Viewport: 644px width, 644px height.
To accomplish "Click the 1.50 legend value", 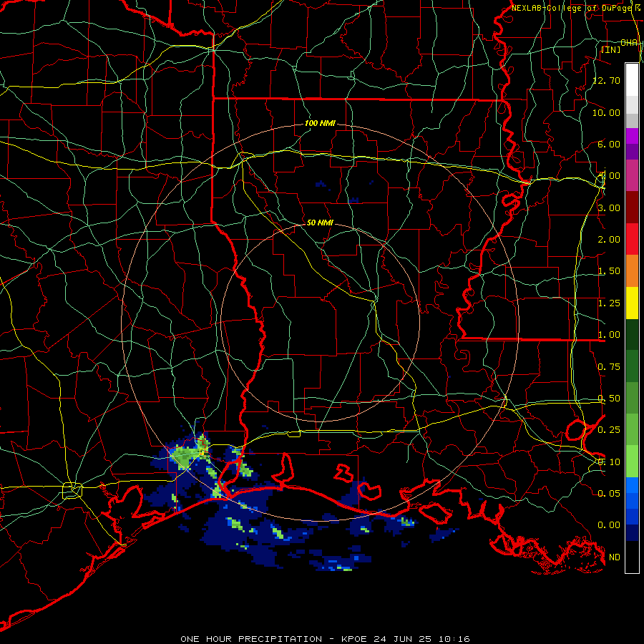I will (609, 271).
